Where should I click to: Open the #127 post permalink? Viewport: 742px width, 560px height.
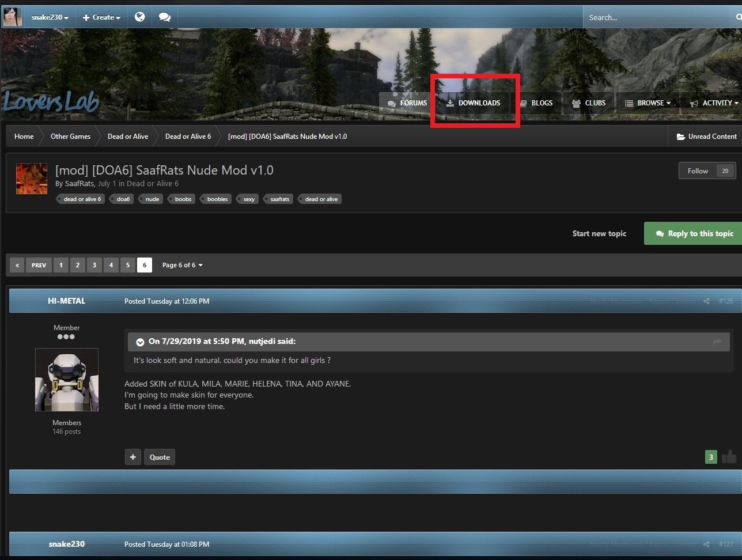click(726, 544)
